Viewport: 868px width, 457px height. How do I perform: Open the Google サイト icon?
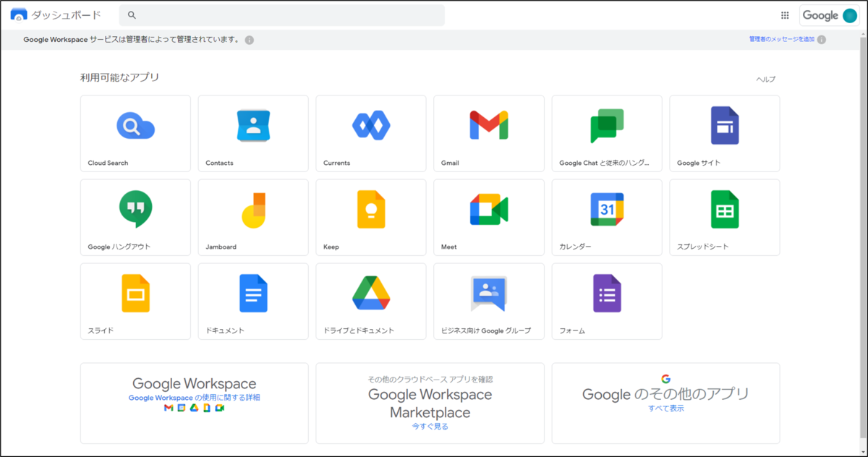point(725,126)
